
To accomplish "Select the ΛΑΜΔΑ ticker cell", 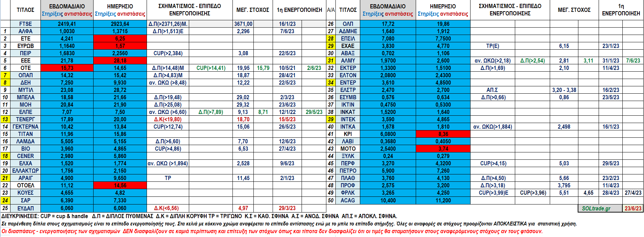I will [25, 141].
